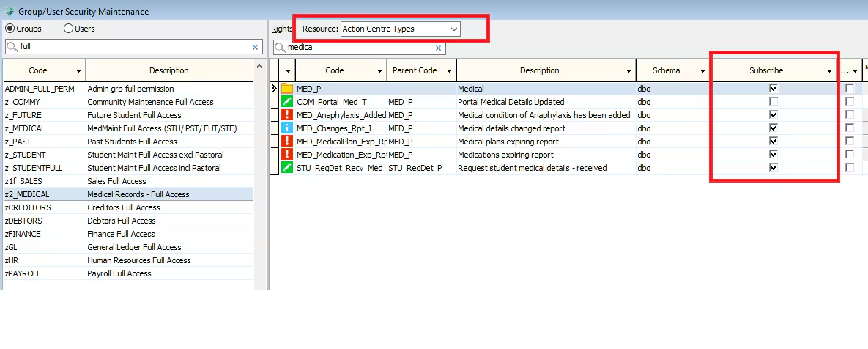Click 'General Ledger Full Access' description cell
Screen dimensions: 868x349
point(170,247)
